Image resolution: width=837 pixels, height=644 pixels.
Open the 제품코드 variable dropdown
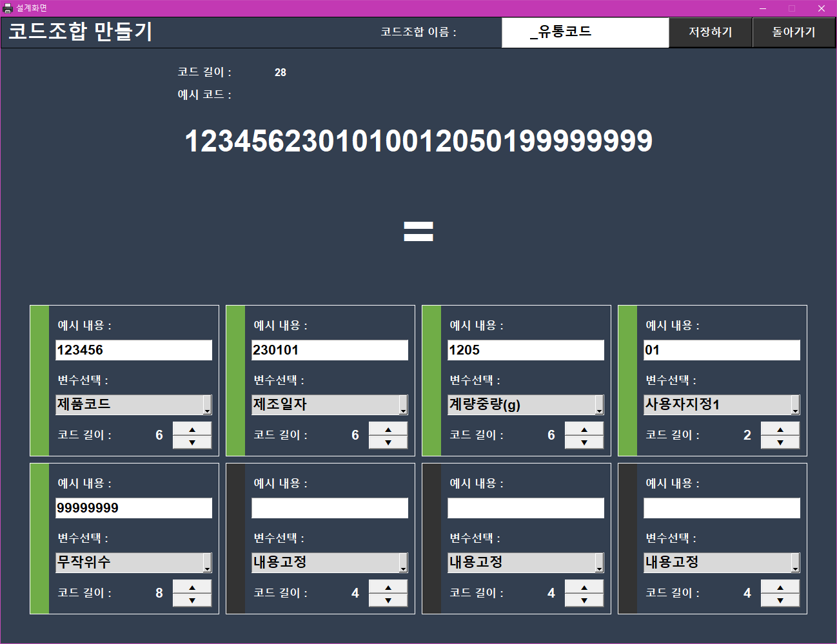pos(207,405)
